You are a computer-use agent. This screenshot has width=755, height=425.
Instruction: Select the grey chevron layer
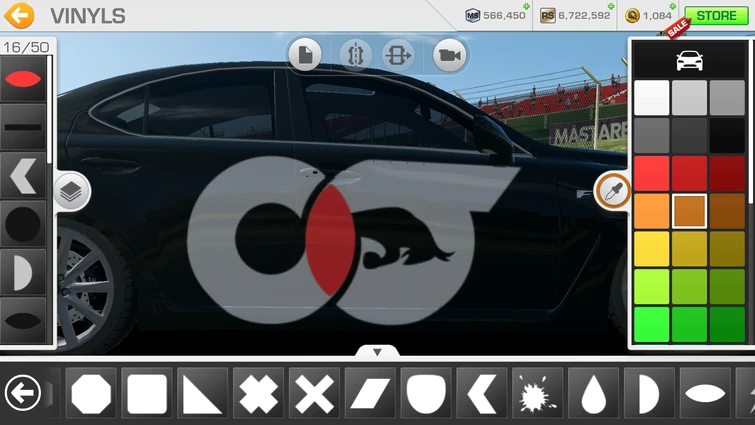(23, 176)
